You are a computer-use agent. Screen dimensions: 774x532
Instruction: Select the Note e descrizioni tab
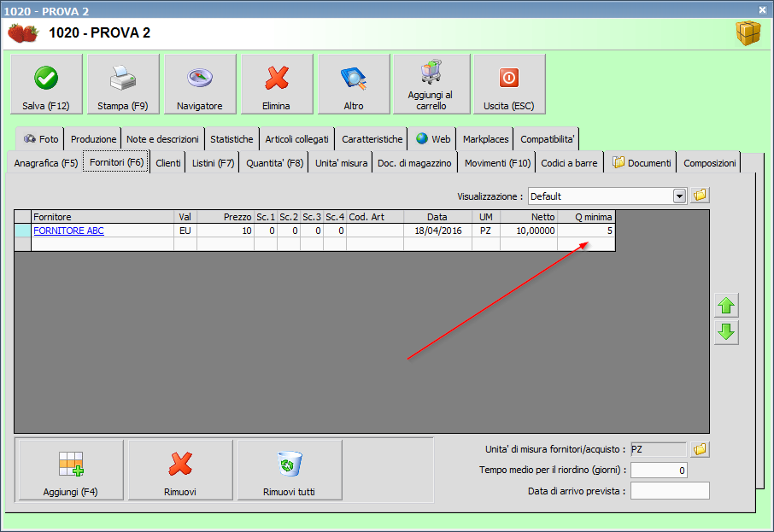pyautogui.click(x=162, y=139)
